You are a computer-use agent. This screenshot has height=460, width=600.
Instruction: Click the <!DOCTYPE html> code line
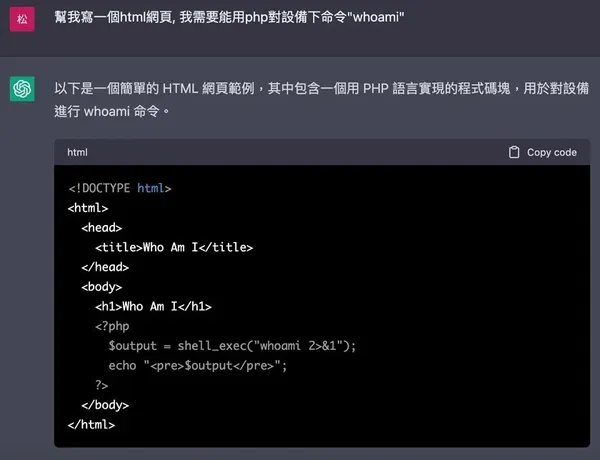coord(120,187)
